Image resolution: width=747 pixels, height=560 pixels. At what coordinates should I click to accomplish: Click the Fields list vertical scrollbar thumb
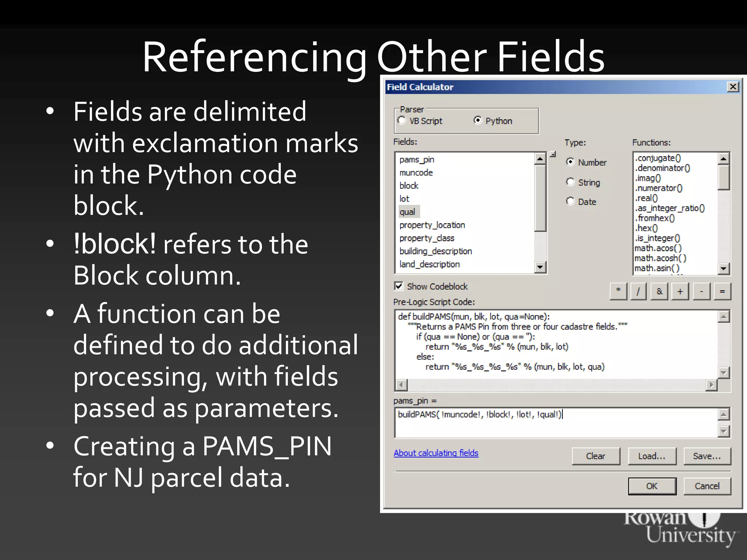(x=540, y=199)
